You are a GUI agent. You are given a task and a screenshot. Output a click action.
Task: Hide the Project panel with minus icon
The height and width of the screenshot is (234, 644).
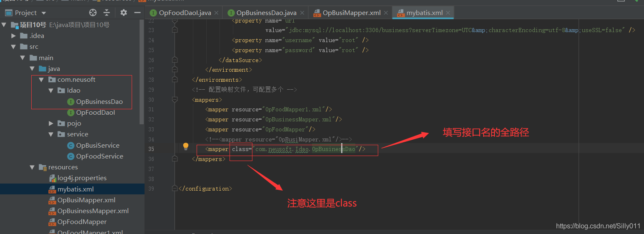pyautogui.click(x=137, y=13)
